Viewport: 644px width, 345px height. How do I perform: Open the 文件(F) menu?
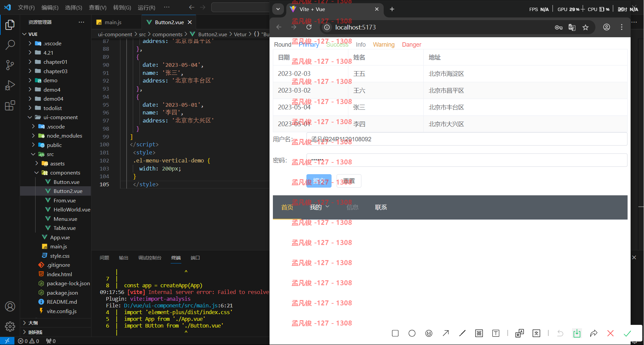coord(26,7)
